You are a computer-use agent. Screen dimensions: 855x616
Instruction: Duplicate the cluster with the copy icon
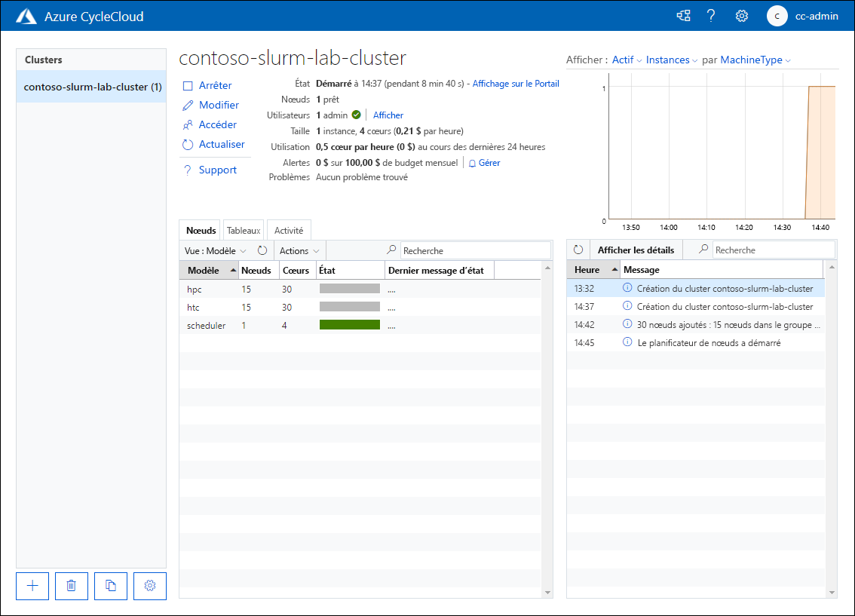[x=110, y=586]
